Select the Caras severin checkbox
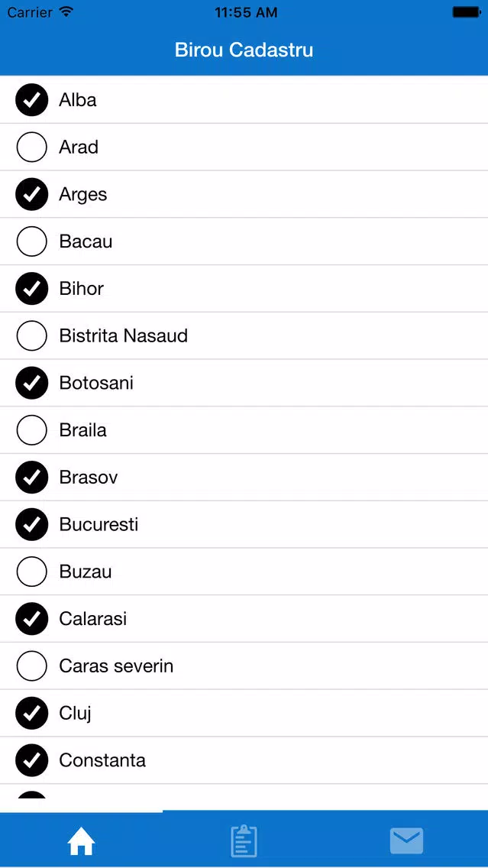The image size is (488, 868). tap(31, 666)
